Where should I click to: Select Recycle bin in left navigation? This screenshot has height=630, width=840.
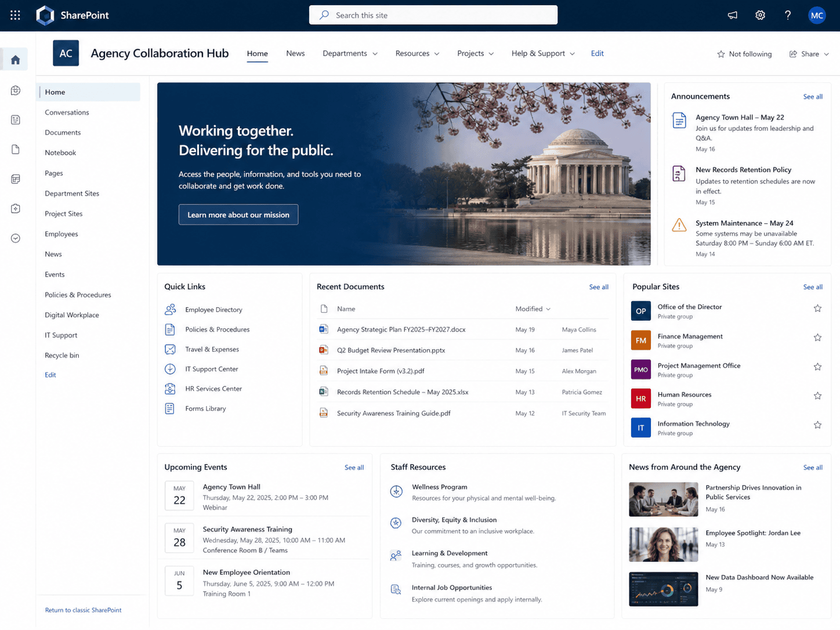tap(62, 355)
